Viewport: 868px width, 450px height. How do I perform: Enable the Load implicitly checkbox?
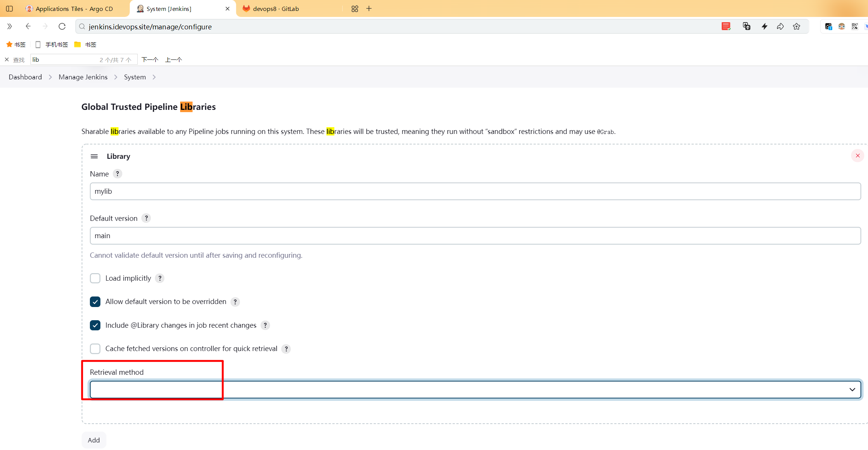click(x=95, y=278)
